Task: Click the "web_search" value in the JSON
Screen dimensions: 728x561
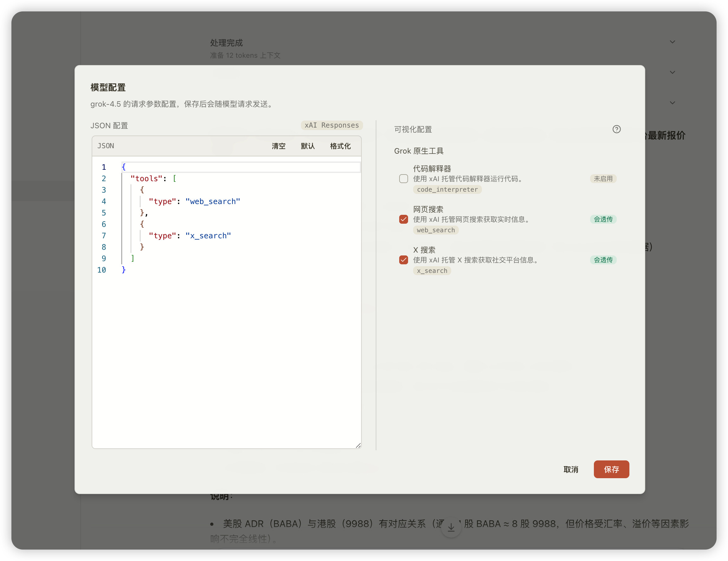Action: click(x=213, y=201)
